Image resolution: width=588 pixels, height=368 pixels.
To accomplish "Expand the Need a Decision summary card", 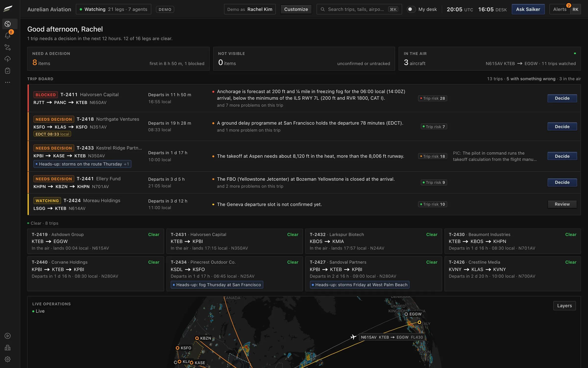I will pyautogui.click(x=118, y=59).
